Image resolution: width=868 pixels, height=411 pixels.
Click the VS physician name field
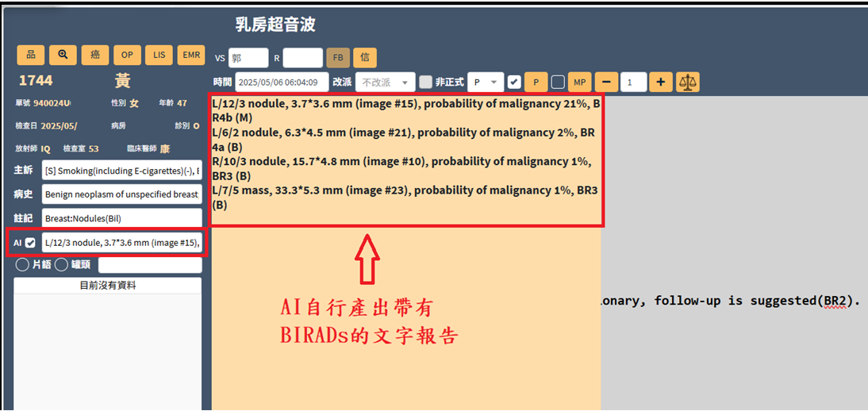tap(248, 58)
